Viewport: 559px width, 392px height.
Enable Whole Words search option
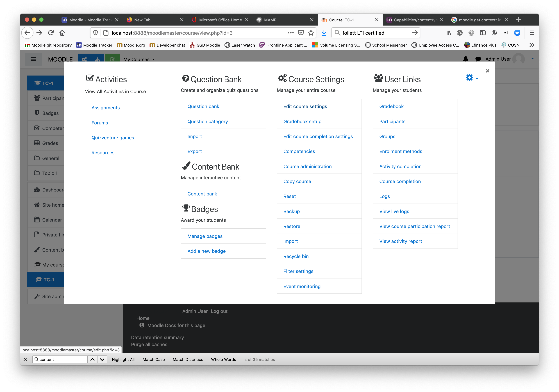pyautogui.click(x=223, y=359)
